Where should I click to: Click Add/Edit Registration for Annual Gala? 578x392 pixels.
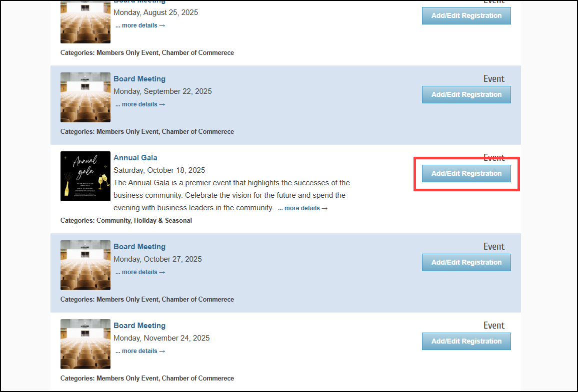tap(466, 173)
